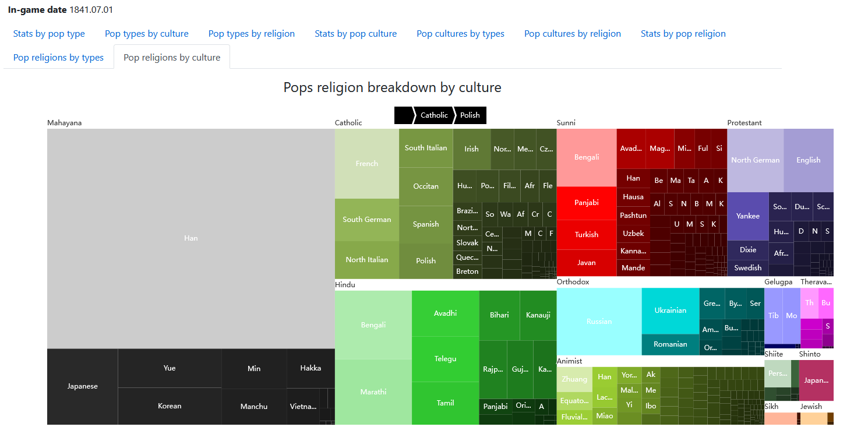Click the North German Protestant cell
The height and width of the screenshot is (448, 868).
(x=756, y=160)
